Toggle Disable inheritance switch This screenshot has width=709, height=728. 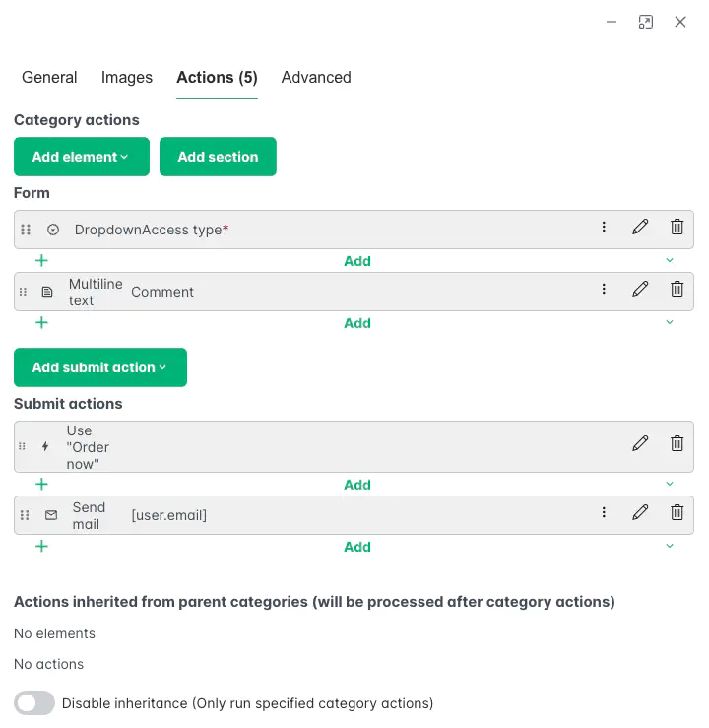coord(34,703)
